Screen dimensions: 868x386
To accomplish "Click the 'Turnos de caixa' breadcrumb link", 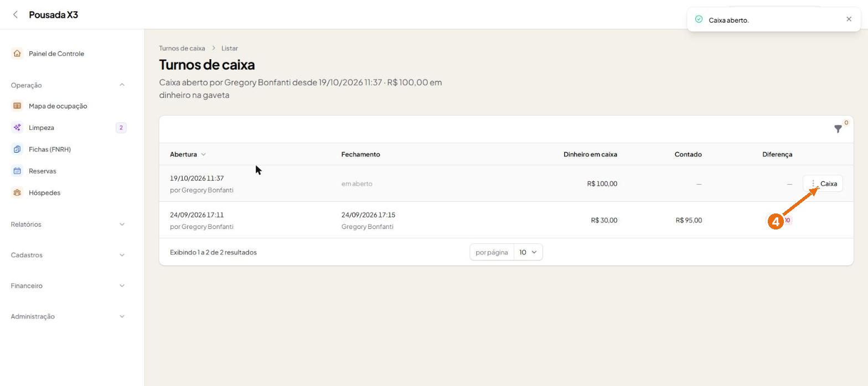I will pos(182,48).
